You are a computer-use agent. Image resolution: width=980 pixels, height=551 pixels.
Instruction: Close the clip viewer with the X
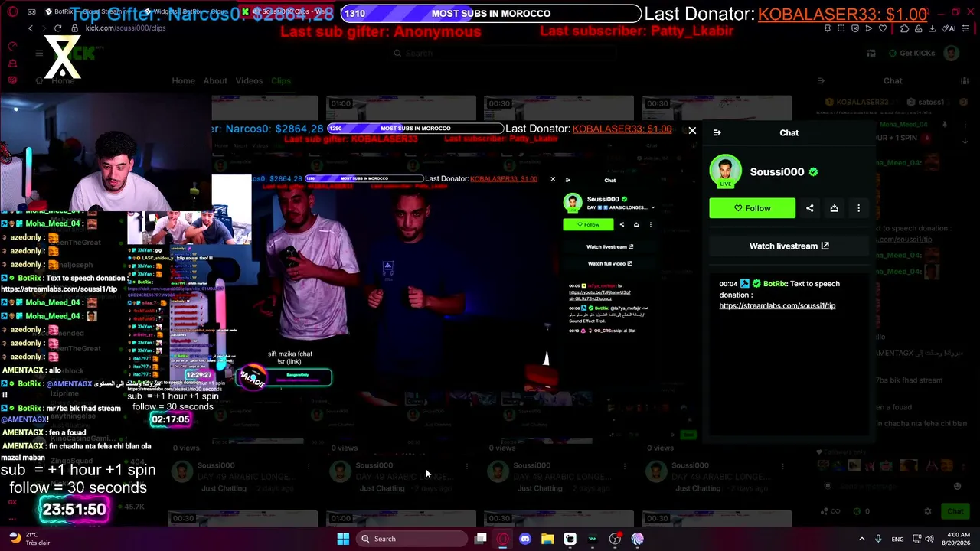click(x=692, y=131)
